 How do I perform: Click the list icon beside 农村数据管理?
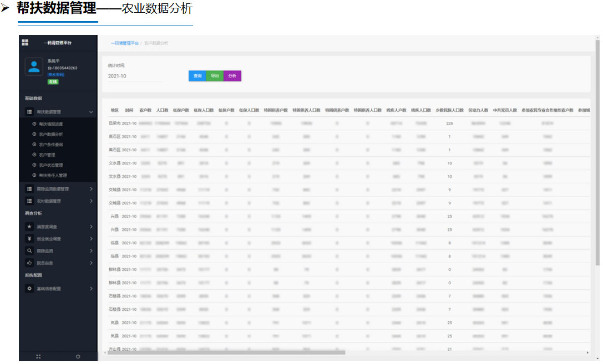click(29, 201)
